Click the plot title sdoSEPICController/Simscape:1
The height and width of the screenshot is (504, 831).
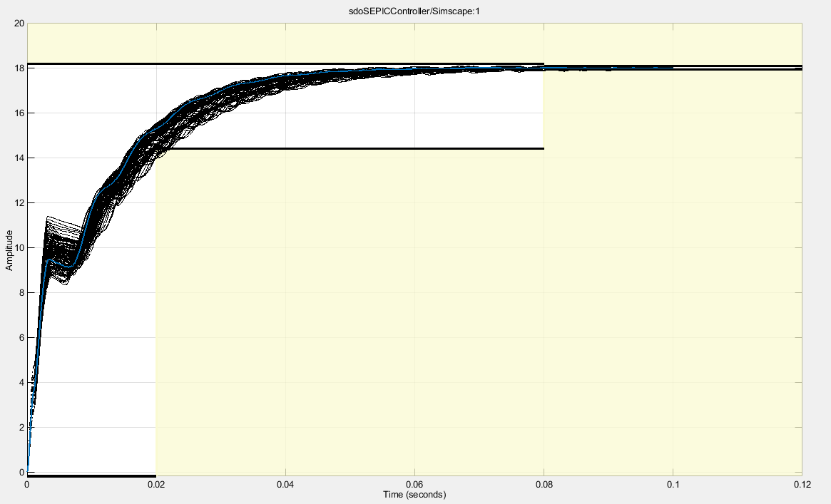tap(414, 11)
